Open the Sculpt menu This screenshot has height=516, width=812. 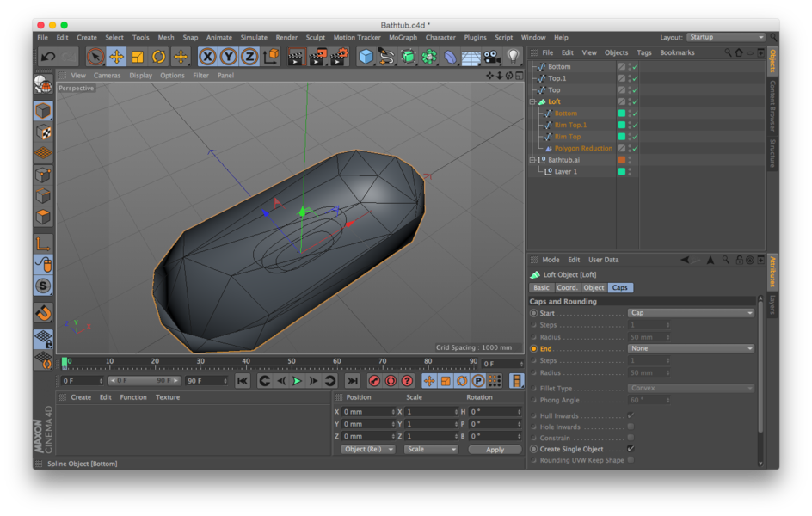tap(316, 38)
